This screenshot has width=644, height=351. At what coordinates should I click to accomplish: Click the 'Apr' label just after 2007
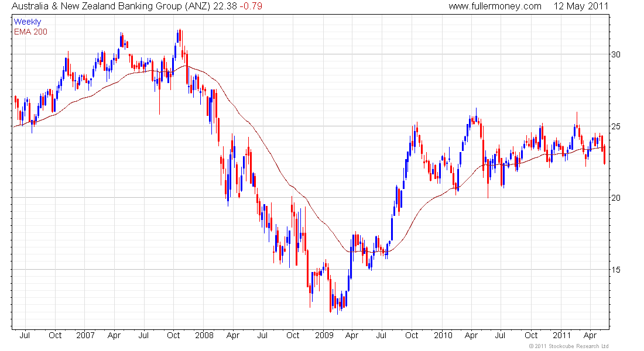click(114, 335)
